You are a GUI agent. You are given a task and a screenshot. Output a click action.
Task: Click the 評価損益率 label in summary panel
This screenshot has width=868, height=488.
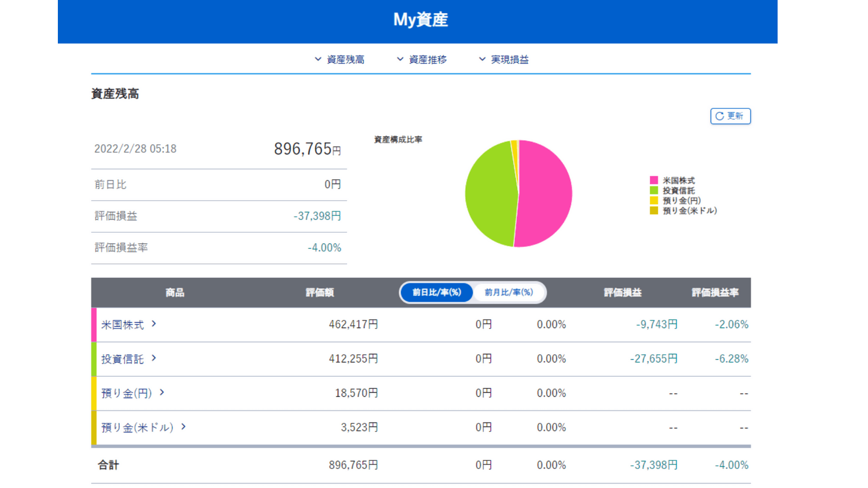(121, 248)
